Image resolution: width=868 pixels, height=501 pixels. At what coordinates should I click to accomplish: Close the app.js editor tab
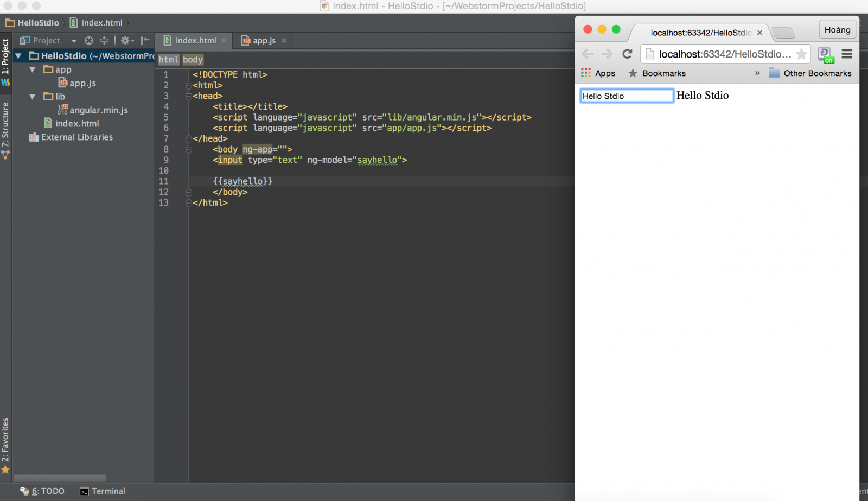click(284, 41)
